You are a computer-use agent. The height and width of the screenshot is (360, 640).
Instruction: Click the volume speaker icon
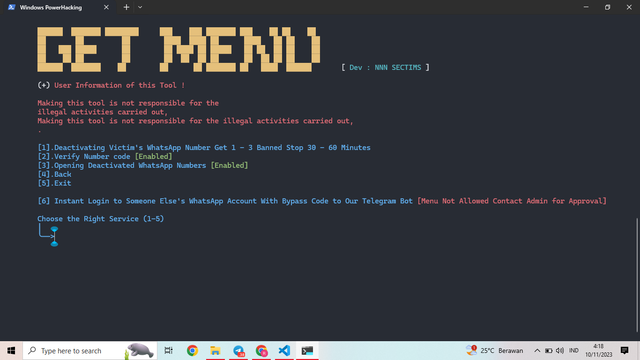click(x=560, y=351)
